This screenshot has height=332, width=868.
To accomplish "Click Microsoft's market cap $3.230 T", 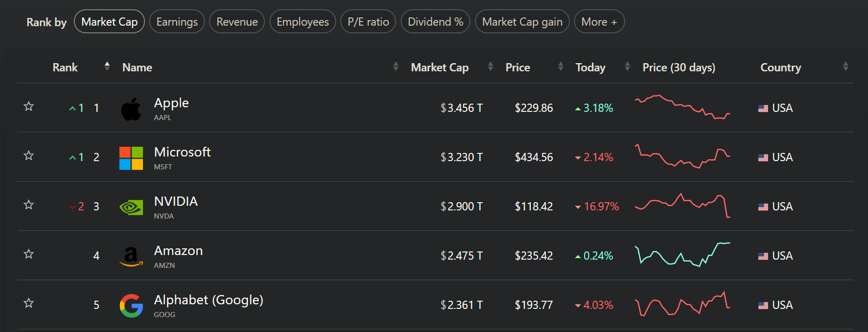I will pyautogui.click(x=462, y=158).
